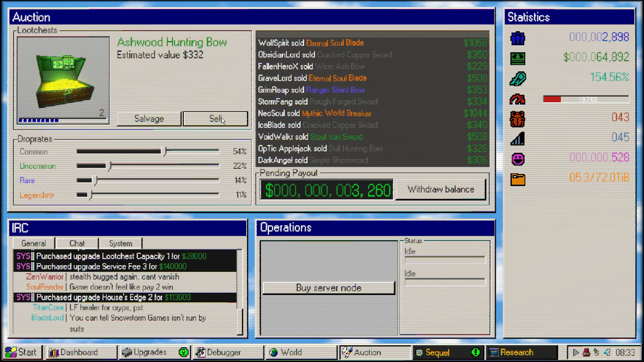
Task: Click the orange storage folder icon
Action: pyautogui.click(x=518, y=179)
